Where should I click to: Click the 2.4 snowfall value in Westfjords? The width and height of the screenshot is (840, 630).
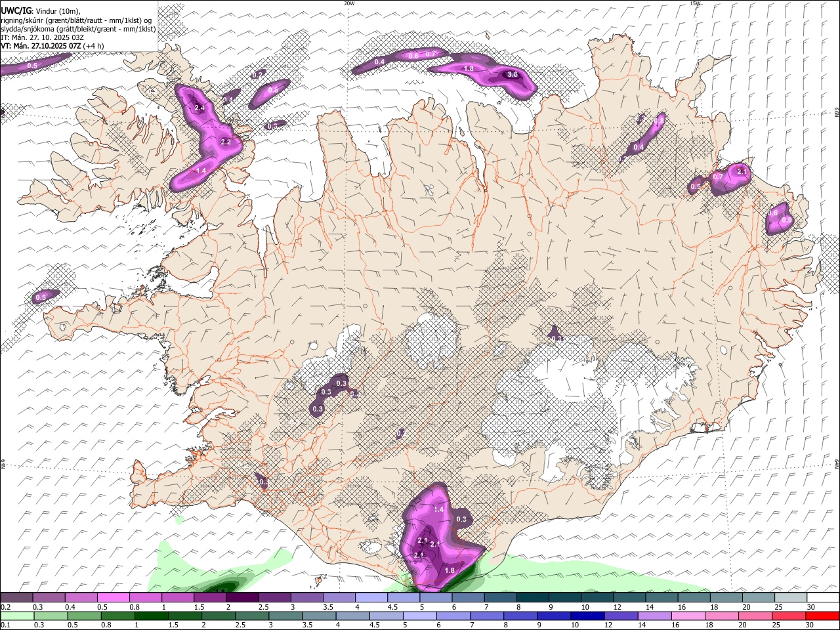[x=200, y=108]
